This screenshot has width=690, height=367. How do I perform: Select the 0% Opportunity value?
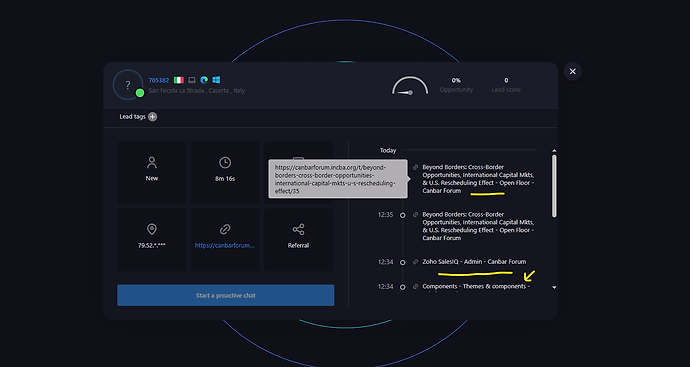[456, 81]
